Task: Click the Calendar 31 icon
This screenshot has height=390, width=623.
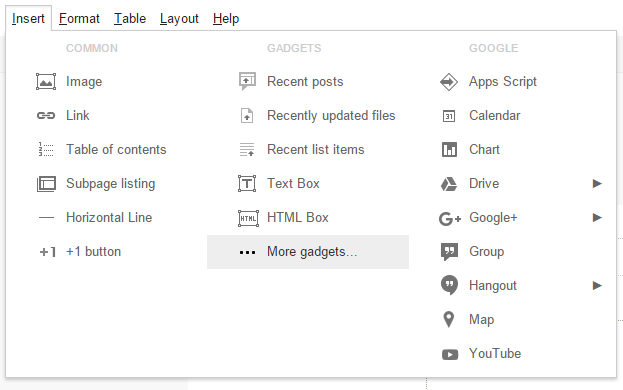Action: click(449, 116)
